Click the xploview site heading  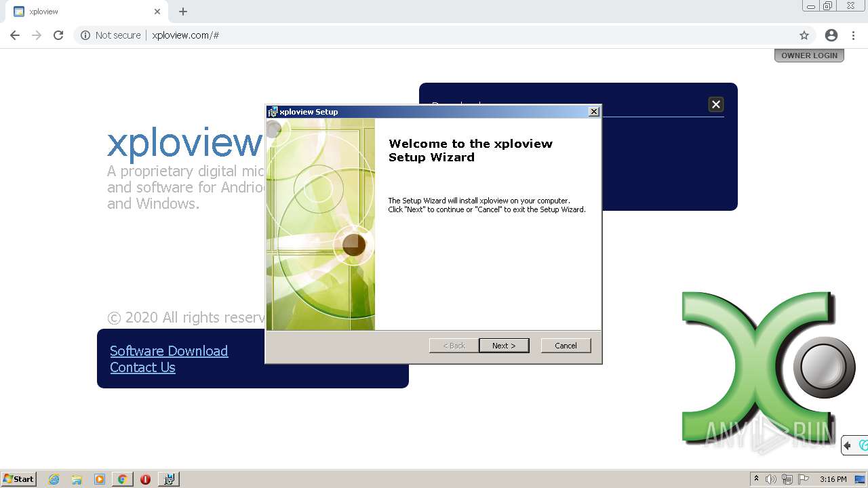[184, 143]
